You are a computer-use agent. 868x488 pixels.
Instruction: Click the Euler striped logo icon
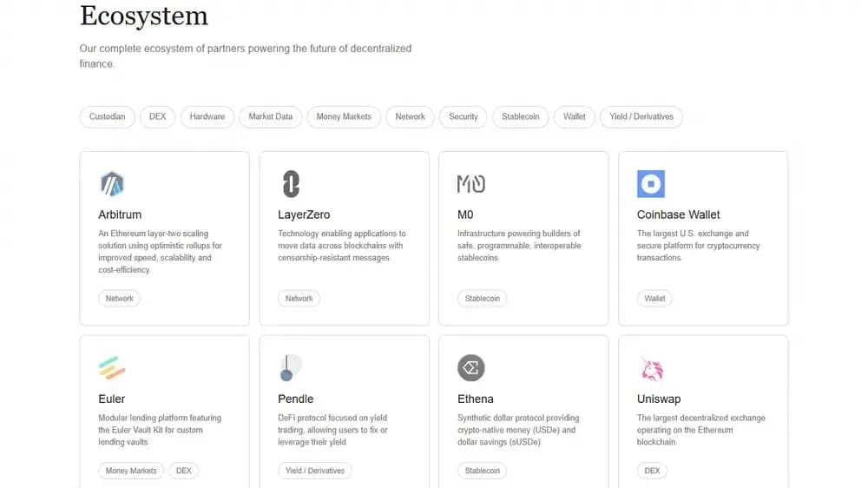112,368
